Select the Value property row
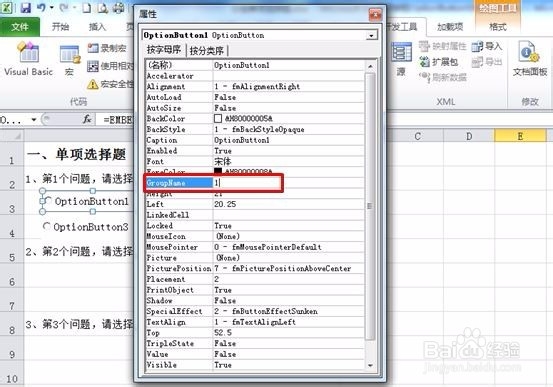Image resolution: width=553 pixels, height=387 pixels. [255, 354]
